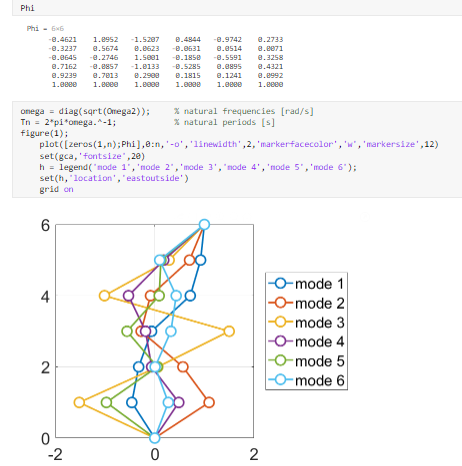The image size is (462, 466).
Task: Place cursor in 'omega = diag(sqrt(Omega2));' line
Action: point(85,111)
